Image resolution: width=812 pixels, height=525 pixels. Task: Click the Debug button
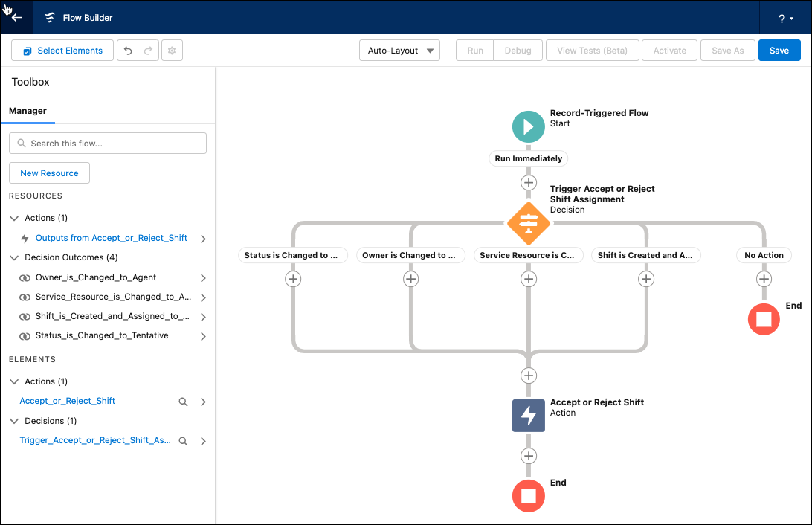click(x=518, y=51)
